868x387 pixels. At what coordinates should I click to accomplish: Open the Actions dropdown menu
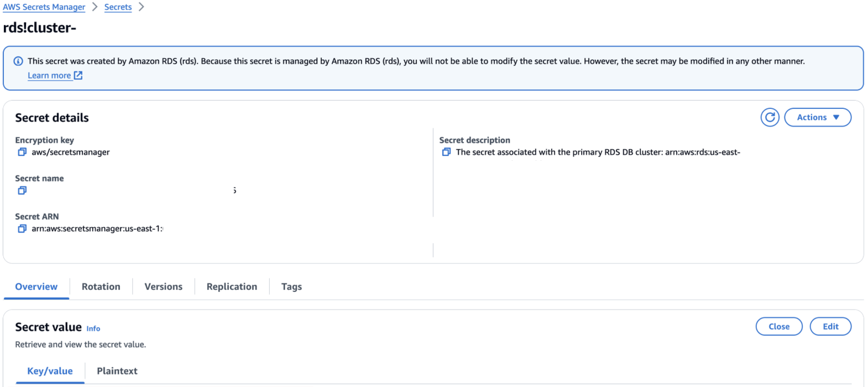point(818,117)
